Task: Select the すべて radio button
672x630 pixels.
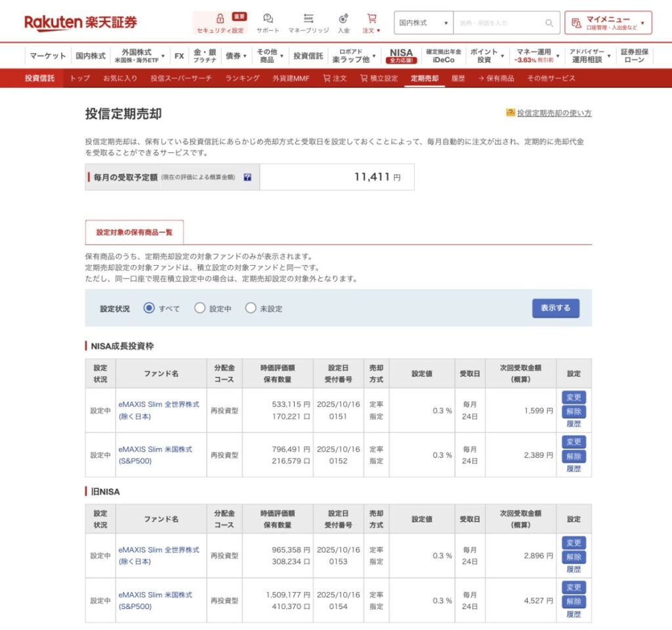Action: click(x=149, y=308)
